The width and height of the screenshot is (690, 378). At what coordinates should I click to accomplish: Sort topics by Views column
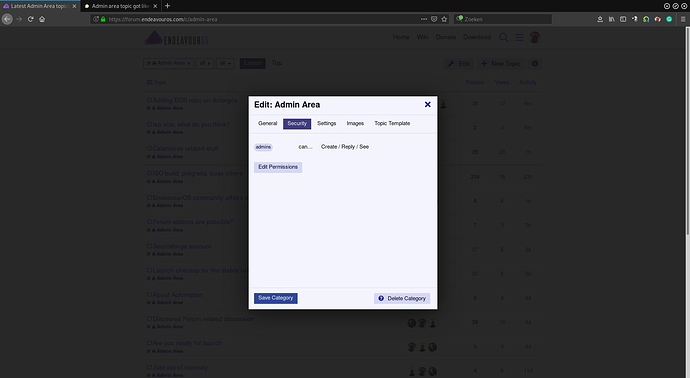tap(502, 82)
